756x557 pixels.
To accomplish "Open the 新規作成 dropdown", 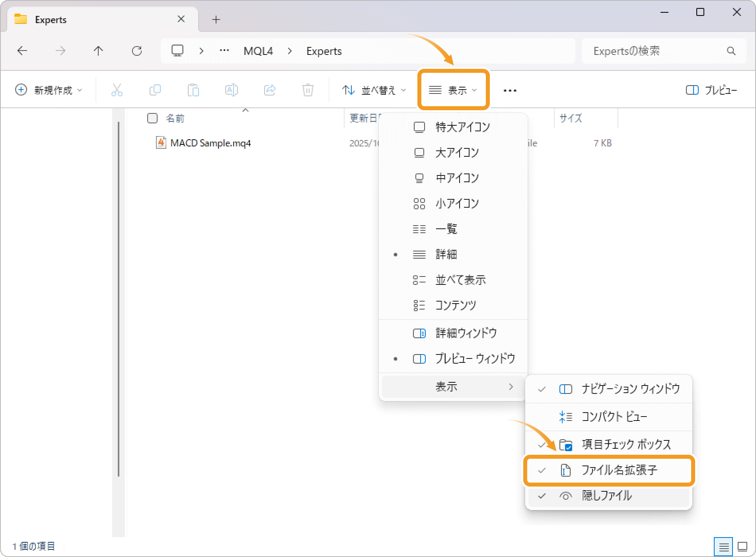I will pos(49,90).
